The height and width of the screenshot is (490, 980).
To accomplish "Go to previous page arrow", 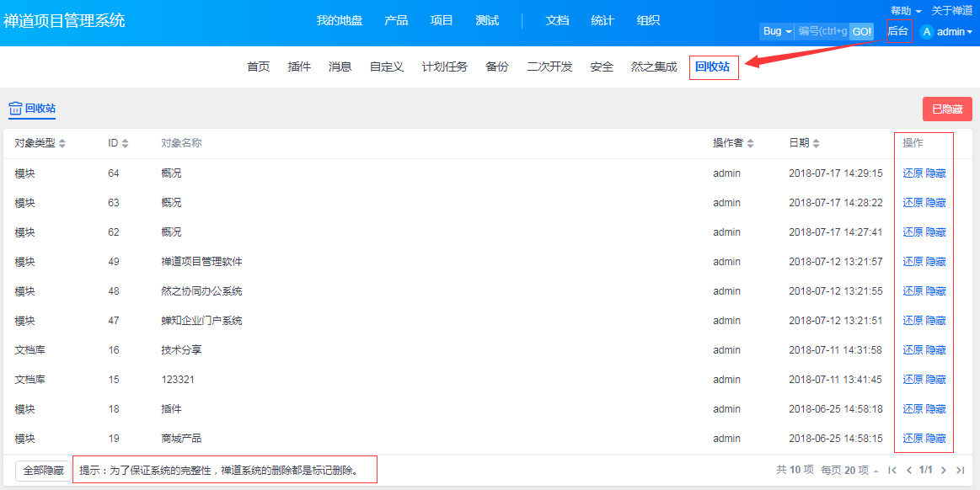I will tap(908, 471).
